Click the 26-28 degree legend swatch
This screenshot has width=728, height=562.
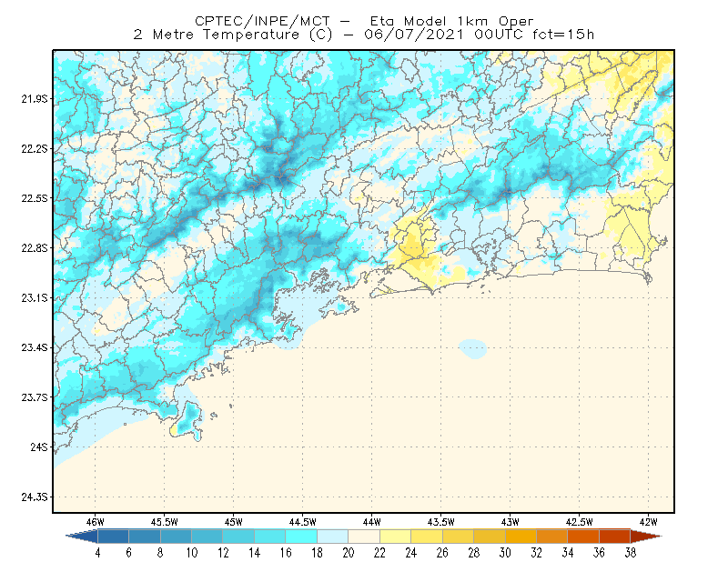(x=459, y=537)
